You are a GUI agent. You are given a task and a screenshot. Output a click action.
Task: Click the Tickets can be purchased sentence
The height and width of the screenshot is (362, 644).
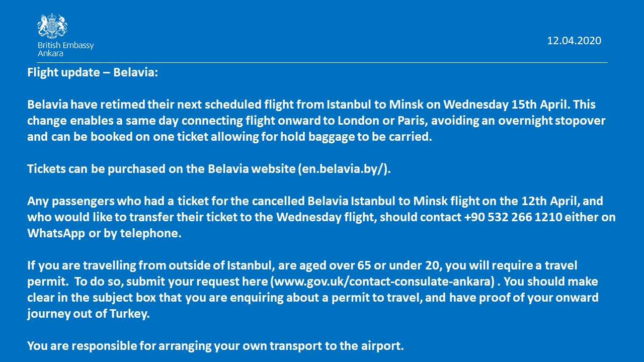coord(209,169)
